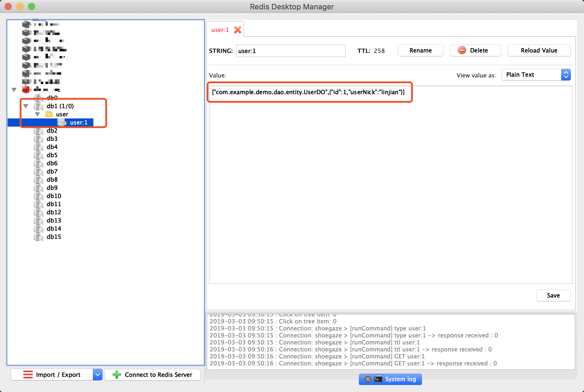Click the green plus Connect icon
This screenshot has height=392, width=584.
point(117,374)
